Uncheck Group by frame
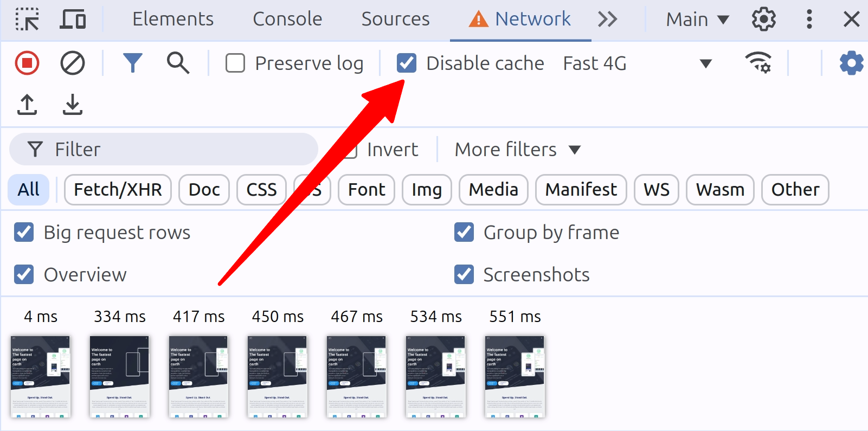Screen dimensions: 868x431 coord(464,232)
